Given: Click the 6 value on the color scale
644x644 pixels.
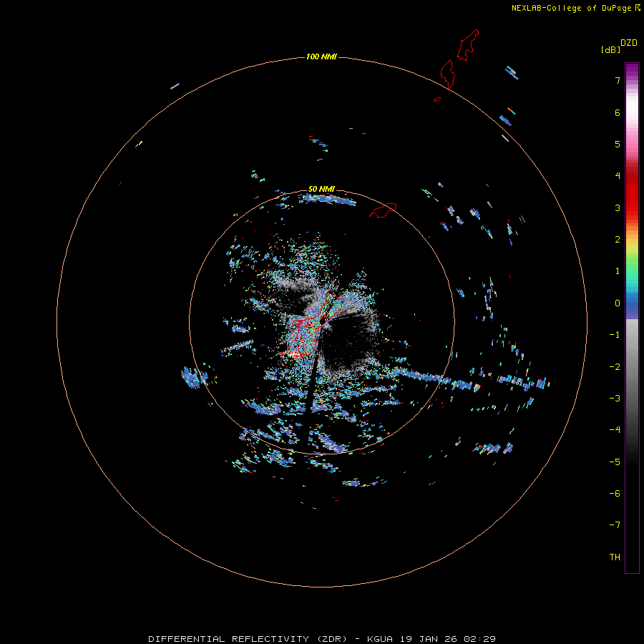Looking at the screenshot, I should pyautogui.click(x=618, y=112).
